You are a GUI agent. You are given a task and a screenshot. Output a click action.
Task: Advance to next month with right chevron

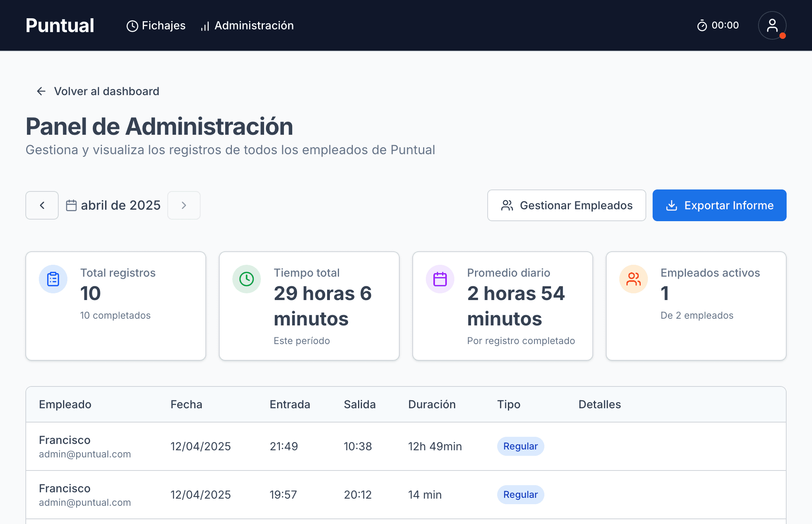(184, 205)
